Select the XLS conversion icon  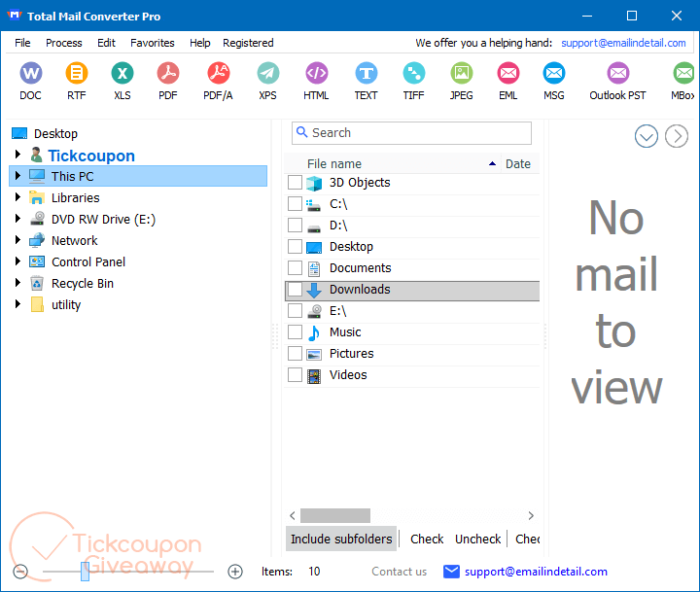(x=122, y=73)
